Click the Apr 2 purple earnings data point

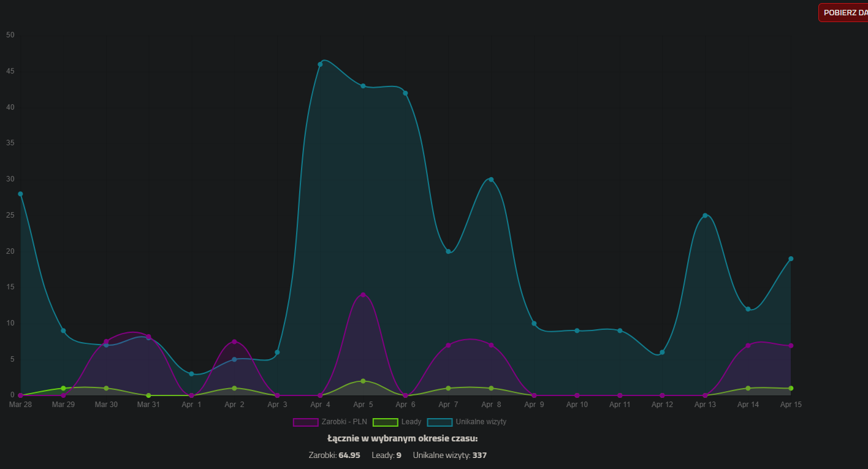coord(234,341)
